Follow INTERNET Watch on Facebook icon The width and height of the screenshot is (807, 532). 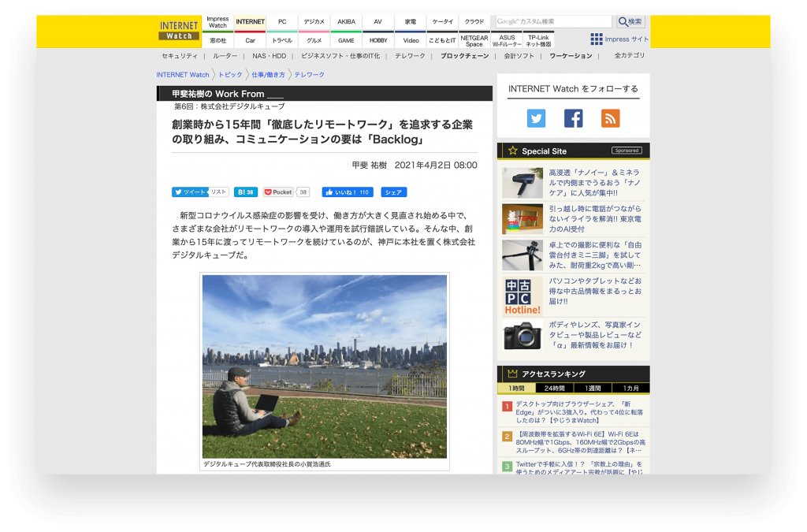click(573, 118)
